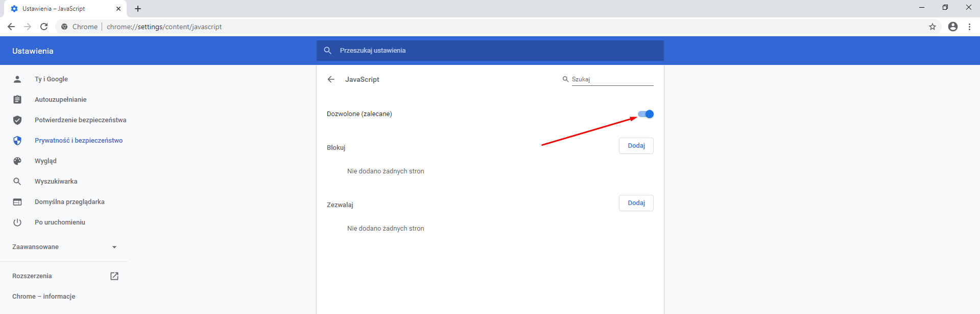
Task: Click the magnifier icon beside Szukaj
Action: (x=565, y=79)
